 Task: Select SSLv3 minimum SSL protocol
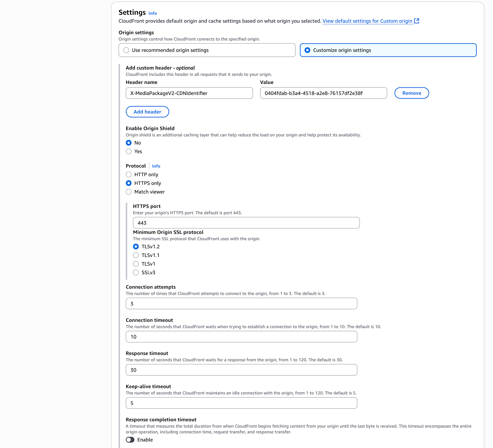pos(136,272)
